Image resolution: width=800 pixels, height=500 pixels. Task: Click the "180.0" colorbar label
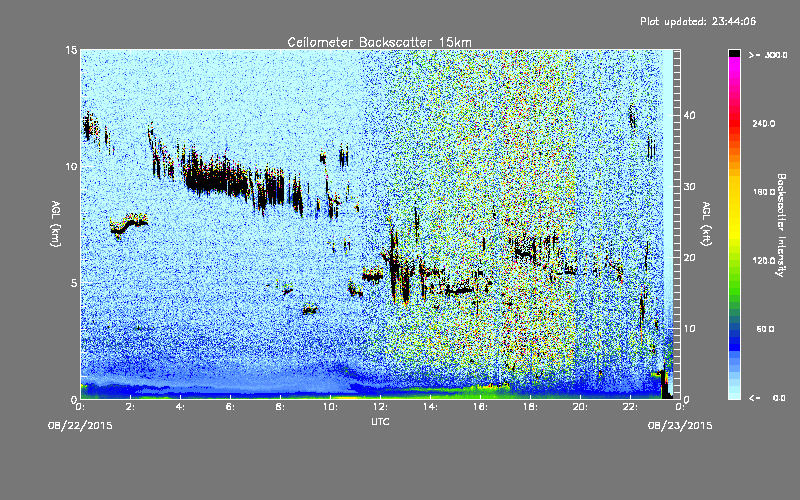(x=764, y=192)
